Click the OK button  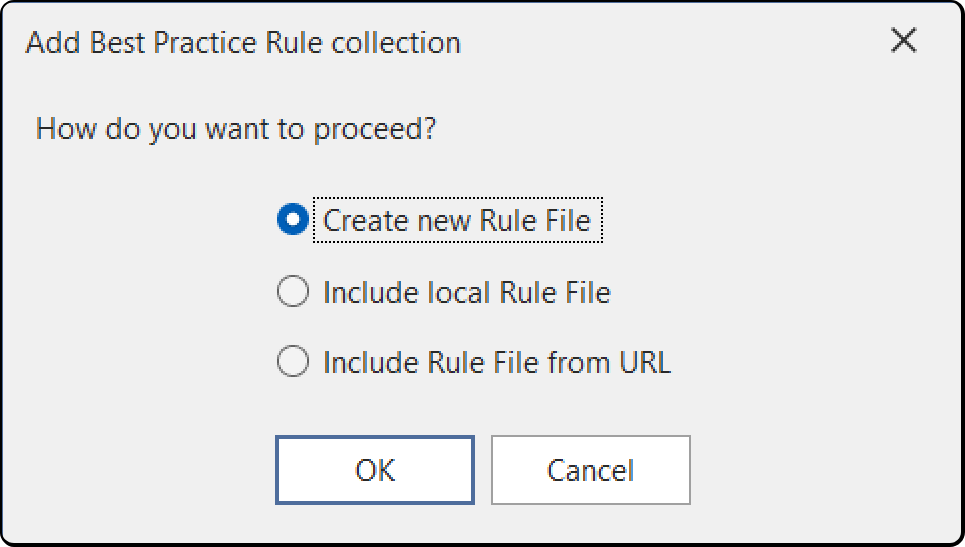(x=375, y=470)
